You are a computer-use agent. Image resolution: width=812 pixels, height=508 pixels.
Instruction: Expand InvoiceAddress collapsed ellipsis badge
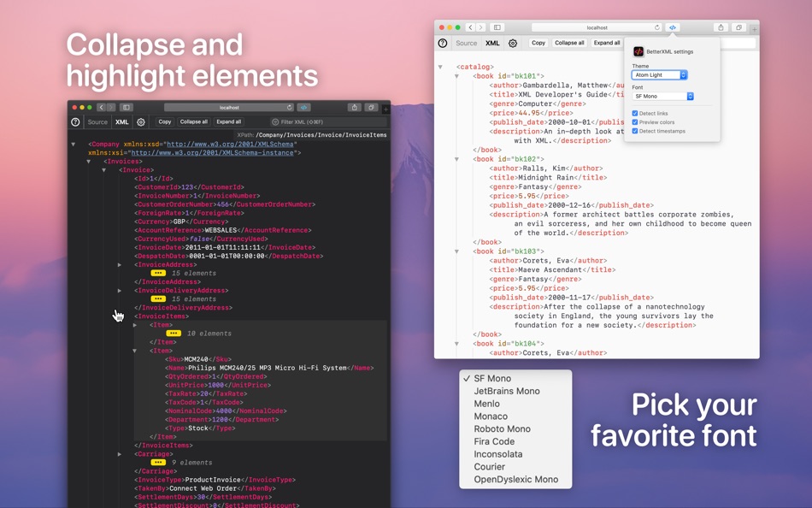pos(158,273)
